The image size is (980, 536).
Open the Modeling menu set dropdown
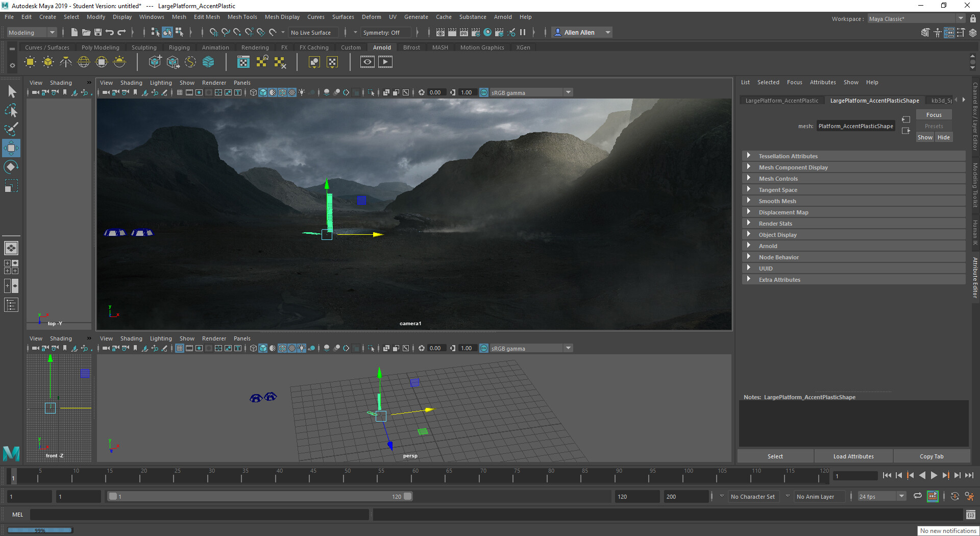32,32
